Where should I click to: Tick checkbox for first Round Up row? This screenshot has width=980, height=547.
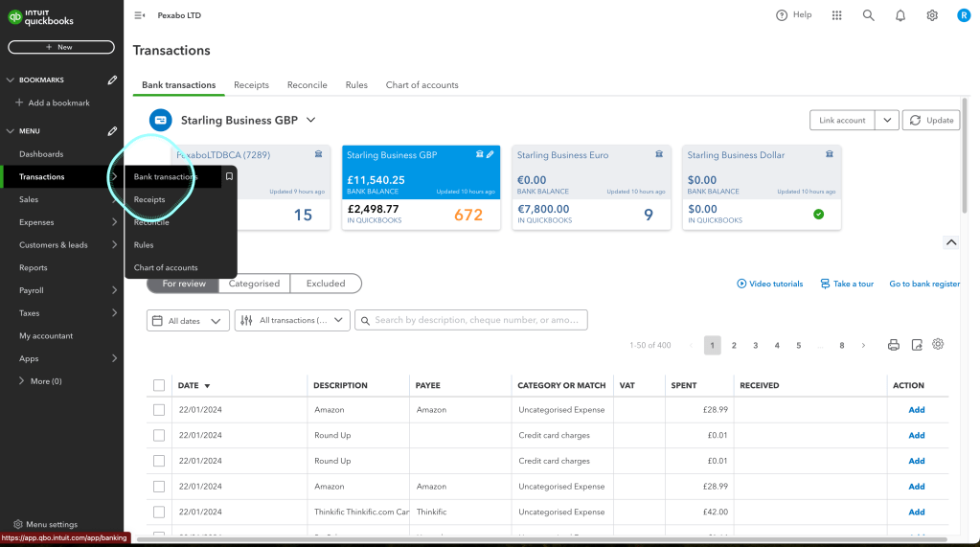pyautogui.click(x=159, y=435)
